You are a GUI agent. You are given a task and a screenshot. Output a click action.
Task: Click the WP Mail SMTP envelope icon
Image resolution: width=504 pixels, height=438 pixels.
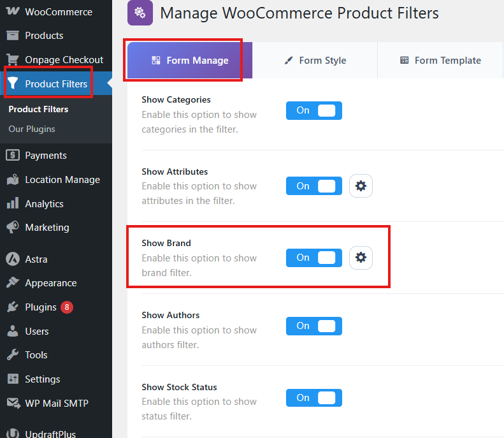click(13, 403)
